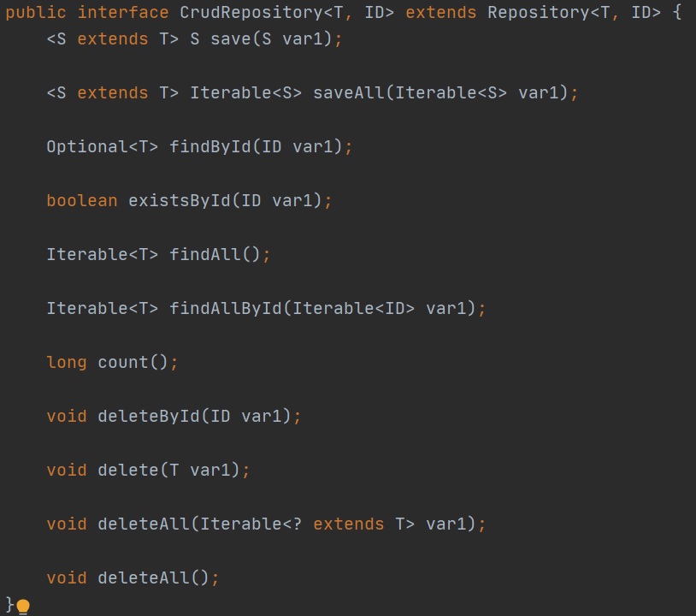696x616 pixels.
Task: Click the public keyword on the first line
Action: pos(36,15)
